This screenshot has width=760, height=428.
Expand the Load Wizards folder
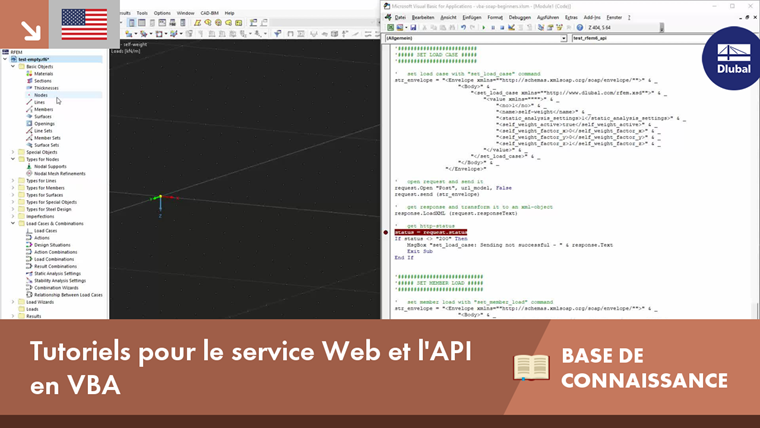(13, 302)
